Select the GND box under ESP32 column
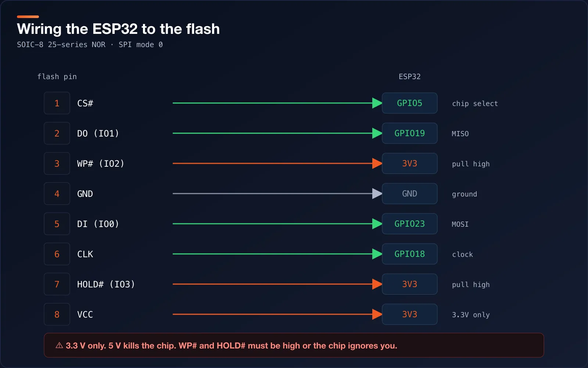This screenshot has width=588, height=368. point(410,194)
